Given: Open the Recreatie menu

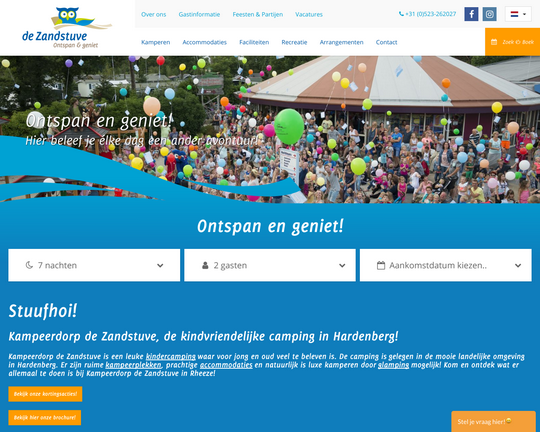Looking at the screenshot, I should click(294, 42).
